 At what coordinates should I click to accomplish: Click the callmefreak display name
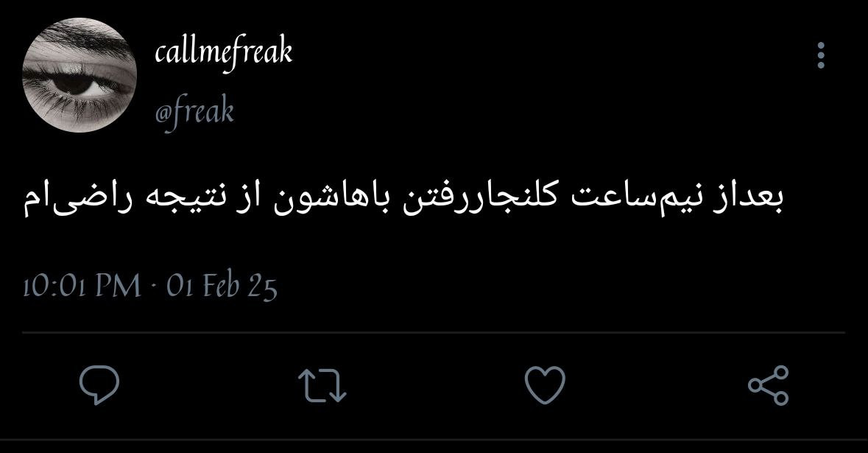click(224, 52)
